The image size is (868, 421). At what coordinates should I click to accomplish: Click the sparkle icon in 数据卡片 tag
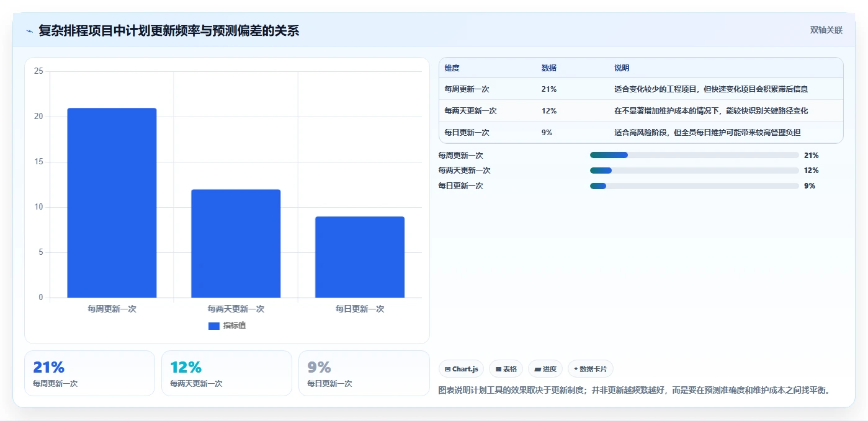coord(576,370)
